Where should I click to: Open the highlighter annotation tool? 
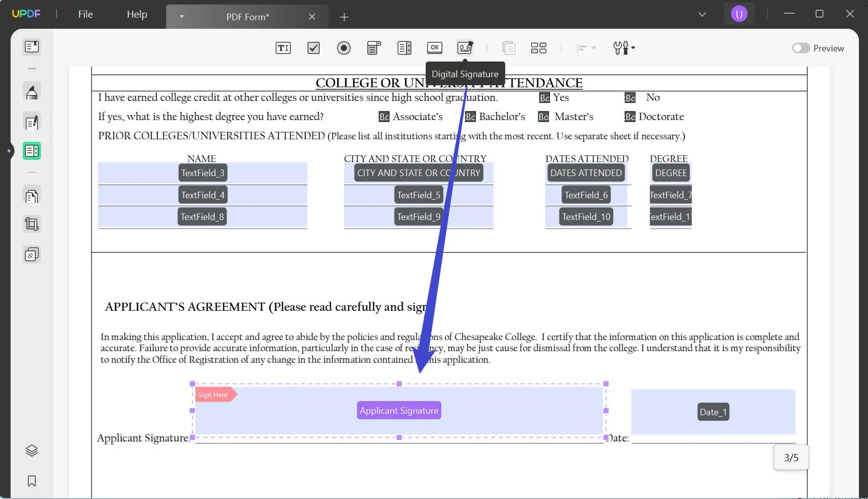click(32, 92)
